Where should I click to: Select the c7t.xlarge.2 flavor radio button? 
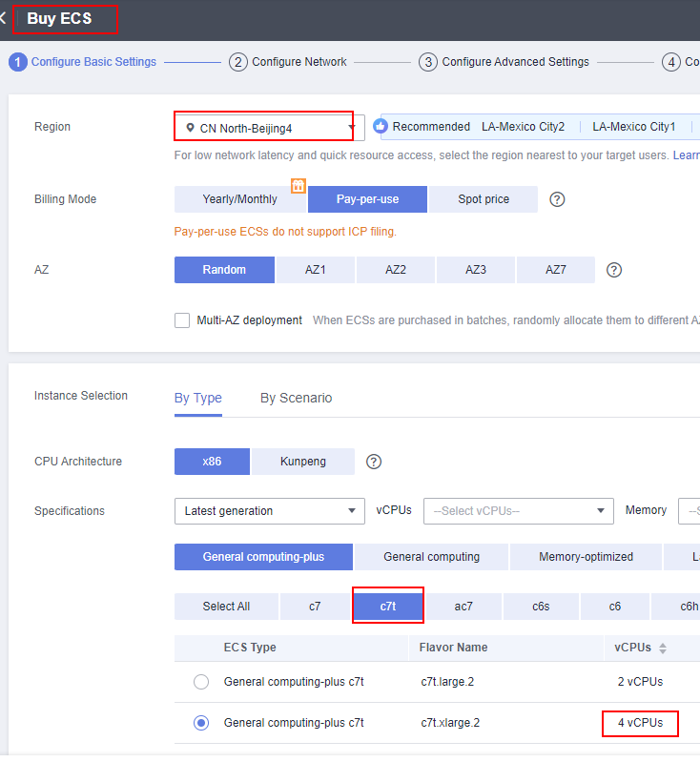[x=201, y=723]
